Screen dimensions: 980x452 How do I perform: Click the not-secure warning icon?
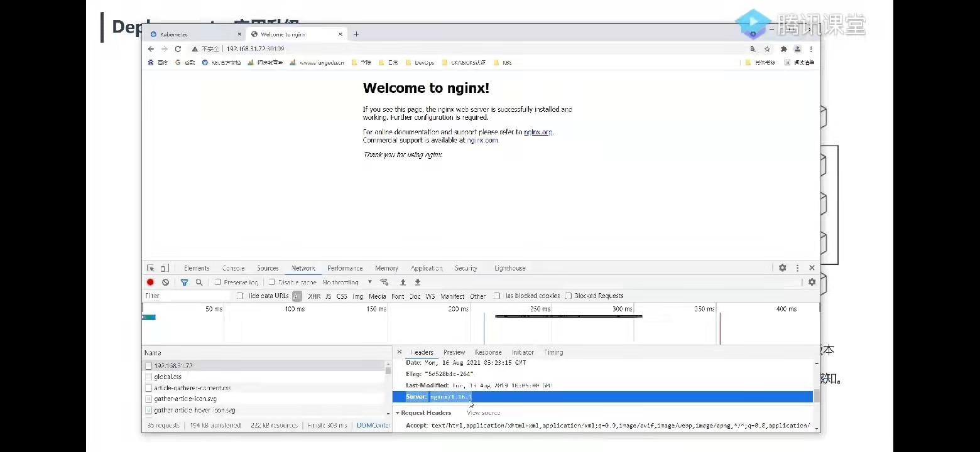[x=195, y=49]
